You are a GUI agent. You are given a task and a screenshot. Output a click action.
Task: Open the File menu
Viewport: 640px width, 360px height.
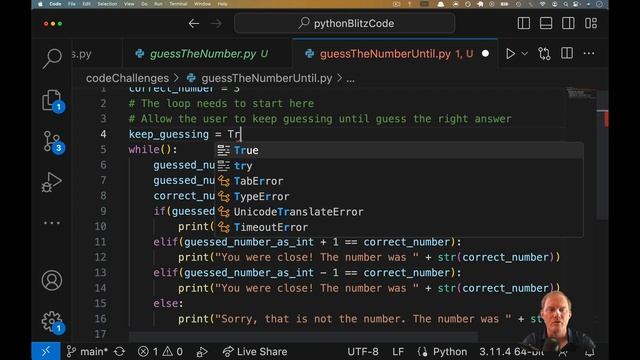(72, 4)
